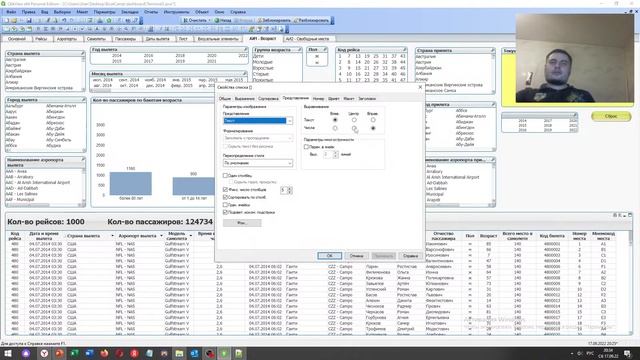
Task: Switch to the Аэропорты sheet tab
Action: pyautogui.click(x=67, y=39)
